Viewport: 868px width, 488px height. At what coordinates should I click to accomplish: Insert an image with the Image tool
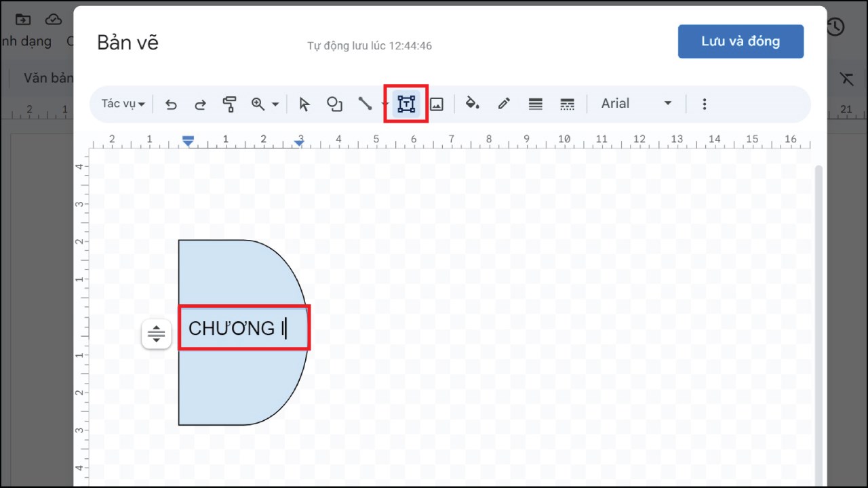(x=437, y=104)
